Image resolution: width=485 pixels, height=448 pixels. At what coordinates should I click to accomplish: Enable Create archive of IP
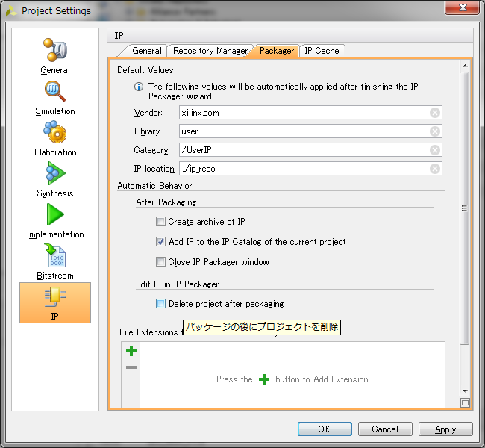click(x=160, y=222)
